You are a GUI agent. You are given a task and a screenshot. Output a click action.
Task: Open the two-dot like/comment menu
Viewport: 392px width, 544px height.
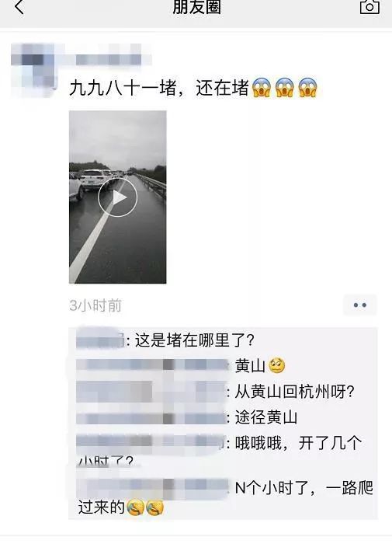359,305
